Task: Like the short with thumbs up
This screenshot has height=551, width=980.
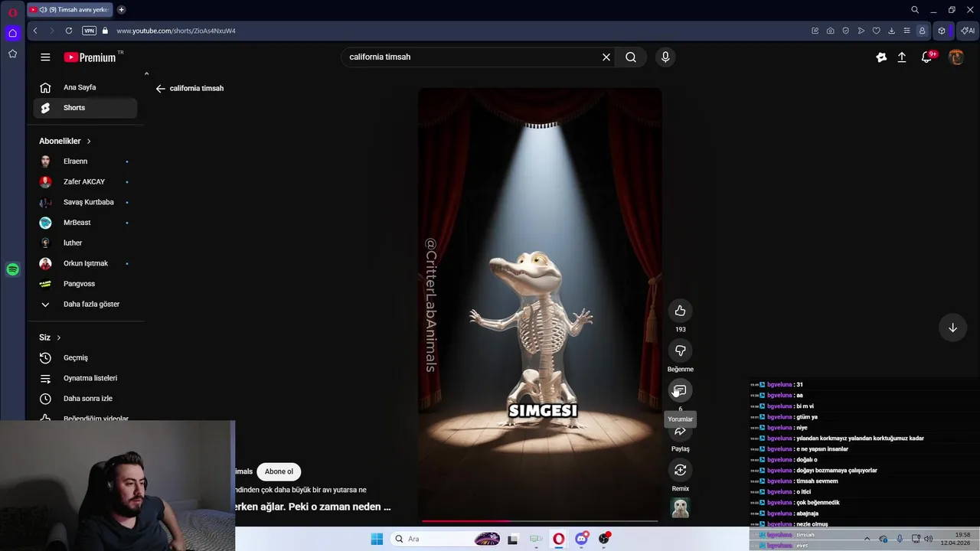Action: pyautogui.click(x=680, y=311)
